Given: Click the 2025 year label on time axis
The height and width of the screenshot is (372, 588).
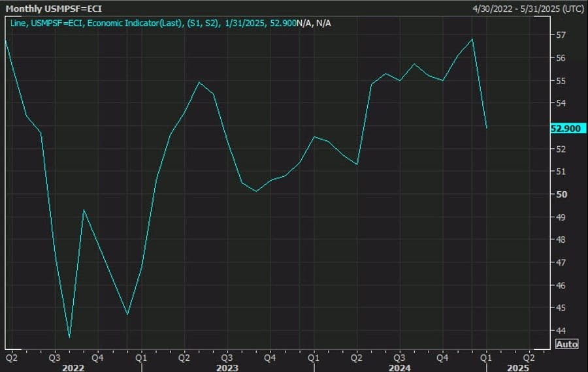Looking at the screenshot, I should (x=519, y=367).
